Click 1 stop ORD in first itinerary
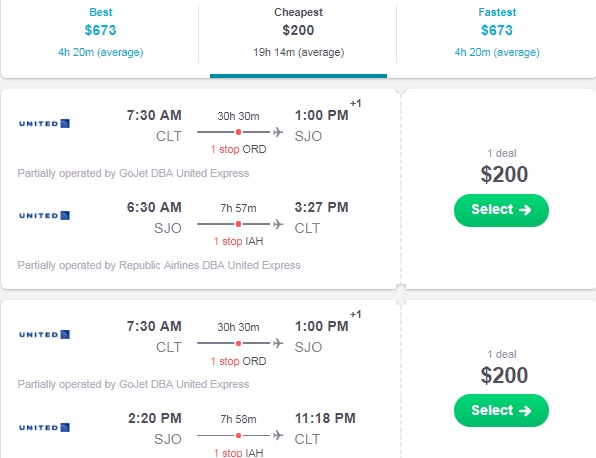Image resolution: width=596 pixels, height=458 pixels. pyautogui.click(x=238, y=149)
